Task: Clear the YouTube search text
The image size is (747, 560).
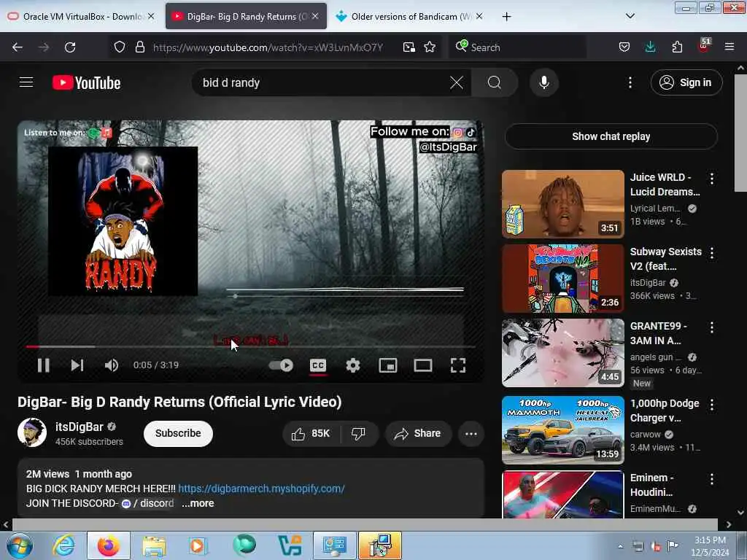Action: (x=457, y=82)
